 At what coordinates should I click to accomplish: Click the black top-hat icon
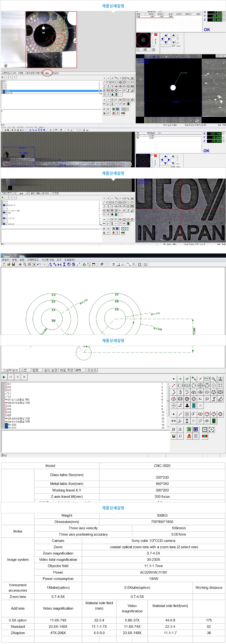pos(187,405)
